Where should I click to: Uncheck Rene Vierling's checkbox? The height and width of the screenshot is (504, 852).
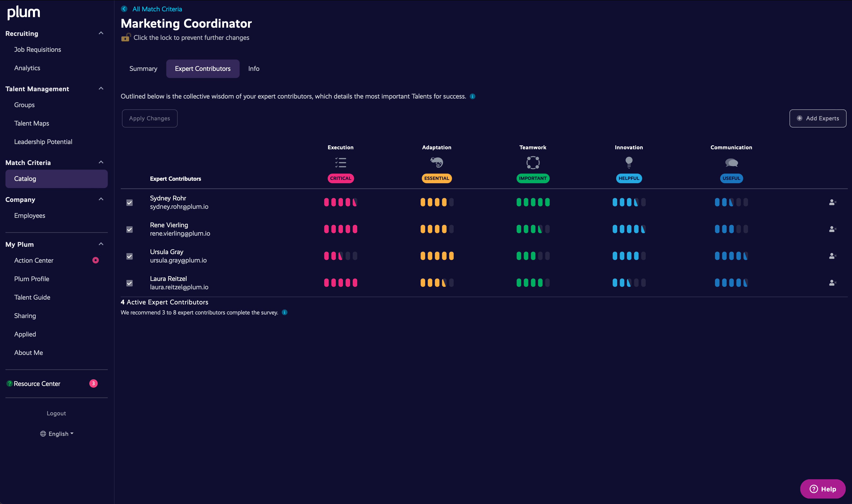[x=129, y=230]
